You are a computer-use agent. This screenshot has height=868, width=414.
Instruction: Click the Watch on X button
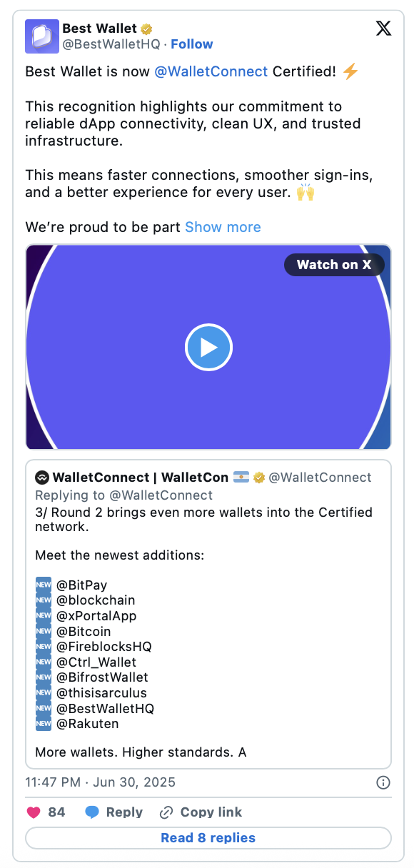334,265
